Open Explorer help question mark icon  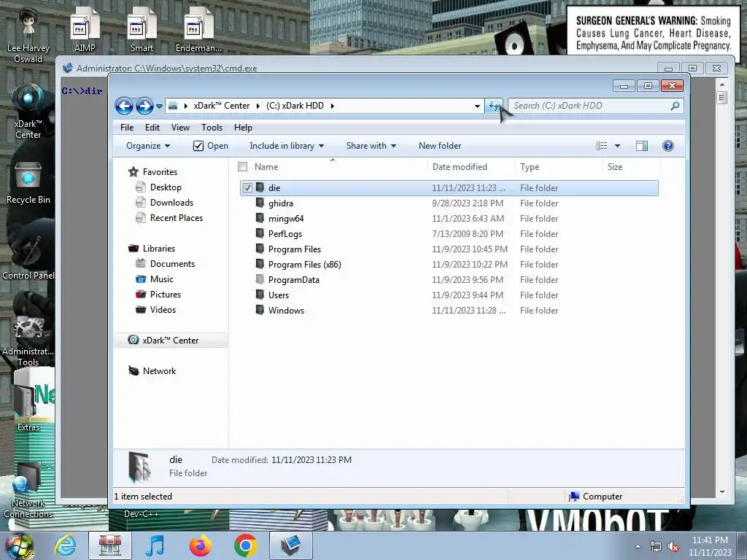click(x=668, y=146)
